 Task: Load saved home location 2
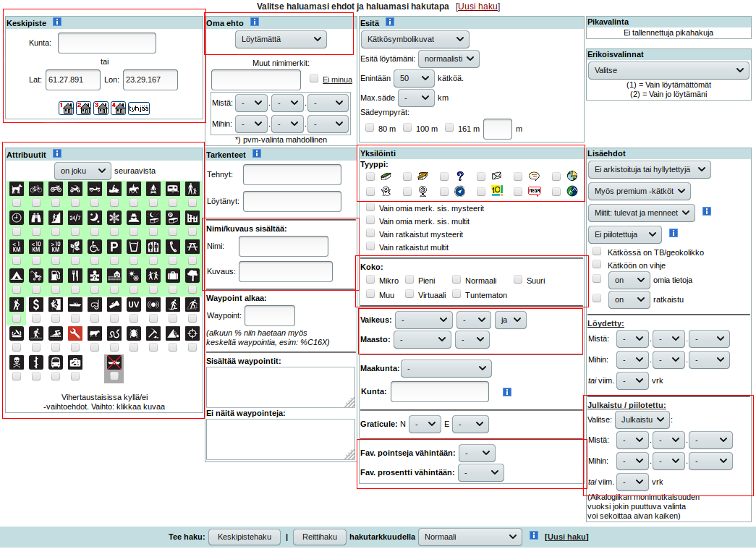tap(83, 108)
